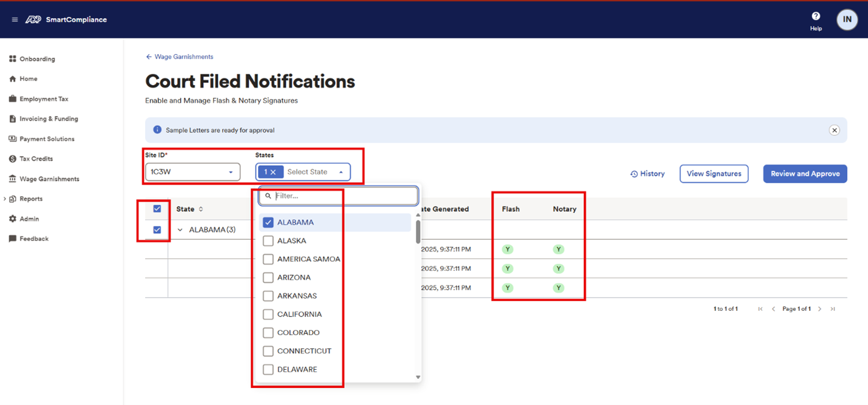
Task: Collapse the ALABAMA (3) row group
Action: 180,230
